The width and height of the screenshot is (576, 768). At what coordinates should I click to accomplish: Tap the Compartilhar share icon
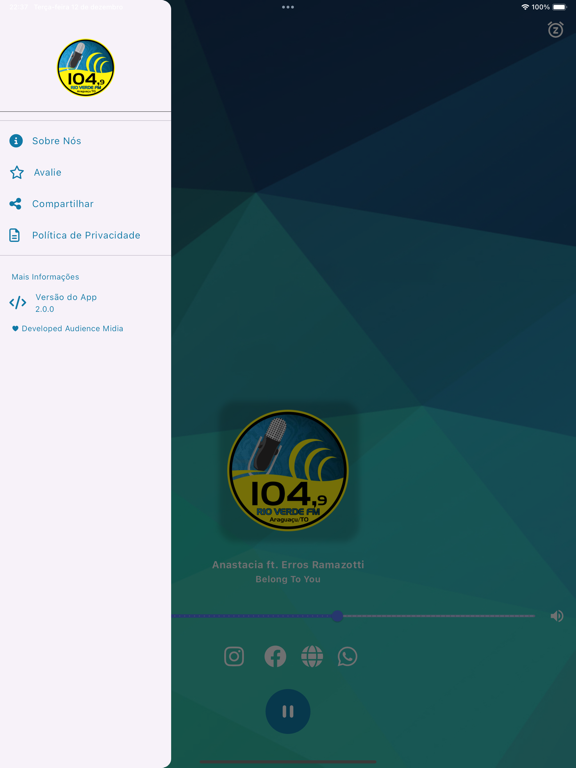point(15,204)
